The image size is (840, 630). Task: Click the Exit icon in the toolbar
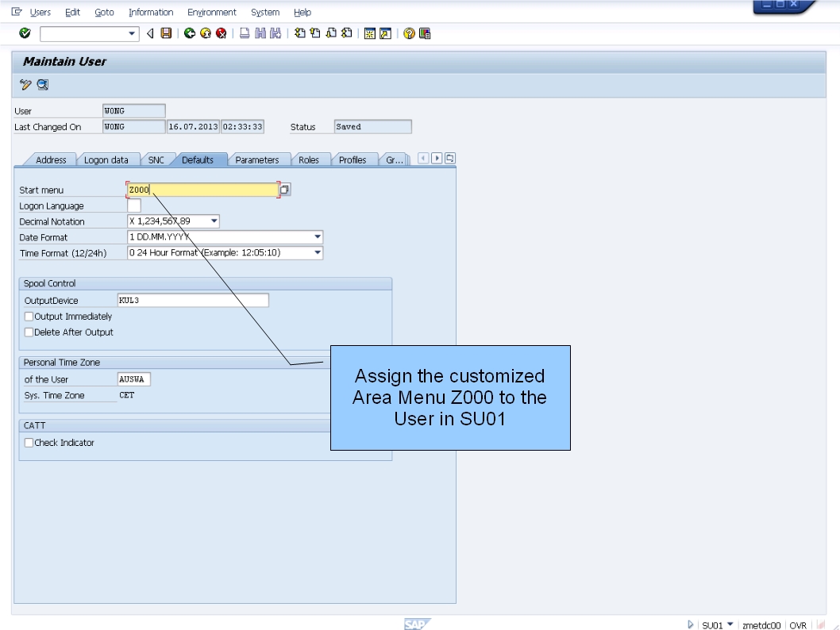coord(208,33)
